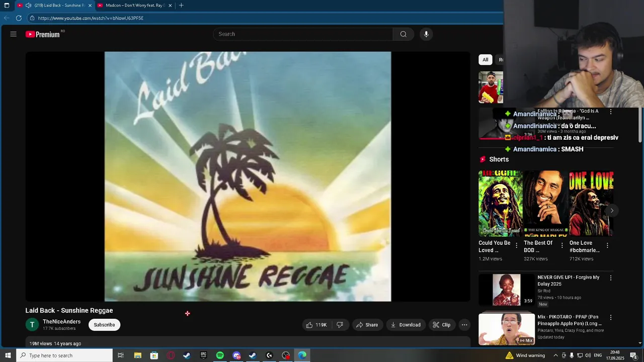This screenshot has height=362, width=644.
Task: Open Opera GX from taskbar
Action: [x=171, y=355]
